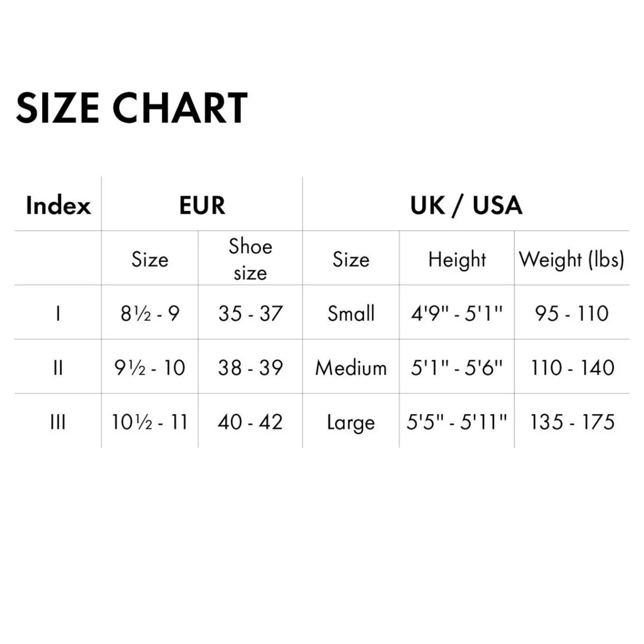Click the Large size cell
This screenshot has height=644, width=644.
pos(351,422)
